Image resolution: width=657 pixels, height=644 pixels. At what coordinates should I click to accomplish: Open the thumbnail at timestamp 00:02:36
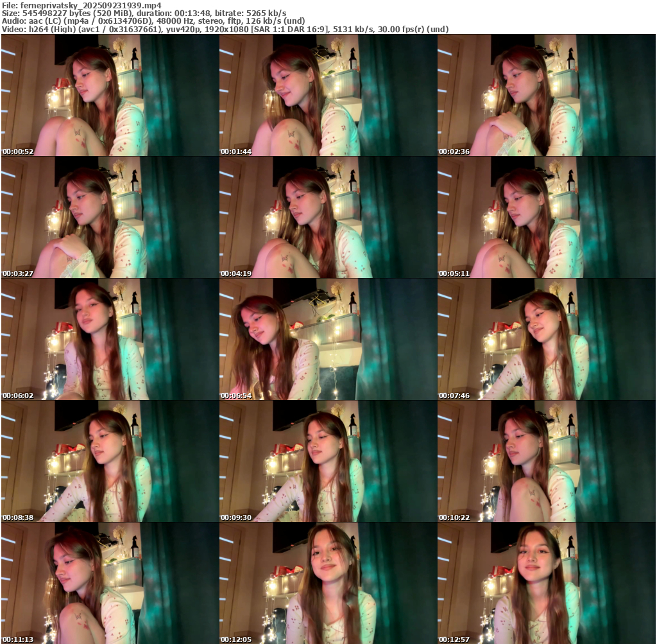point(547,95)
